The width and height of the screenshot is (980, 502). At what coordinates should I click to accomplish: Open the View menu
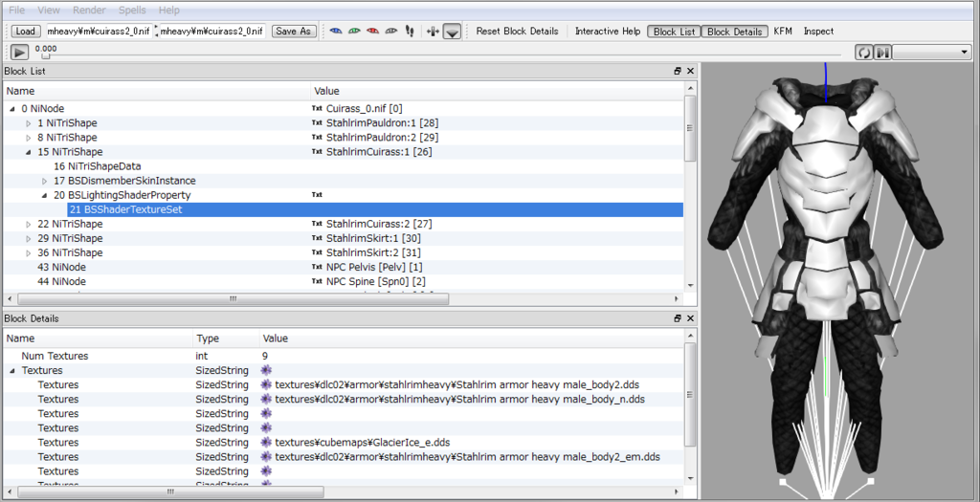point(49,10)
